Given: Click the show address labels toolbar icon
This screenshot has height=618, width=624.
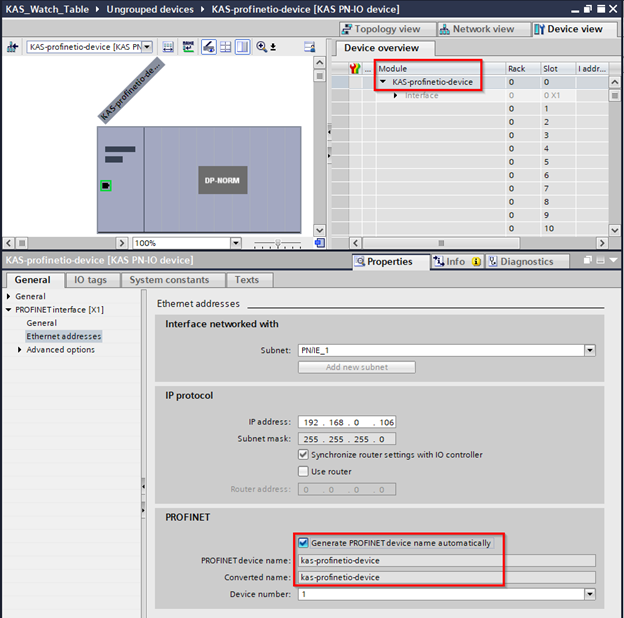Looking at the screenshot, I should (x=168, y=47).
